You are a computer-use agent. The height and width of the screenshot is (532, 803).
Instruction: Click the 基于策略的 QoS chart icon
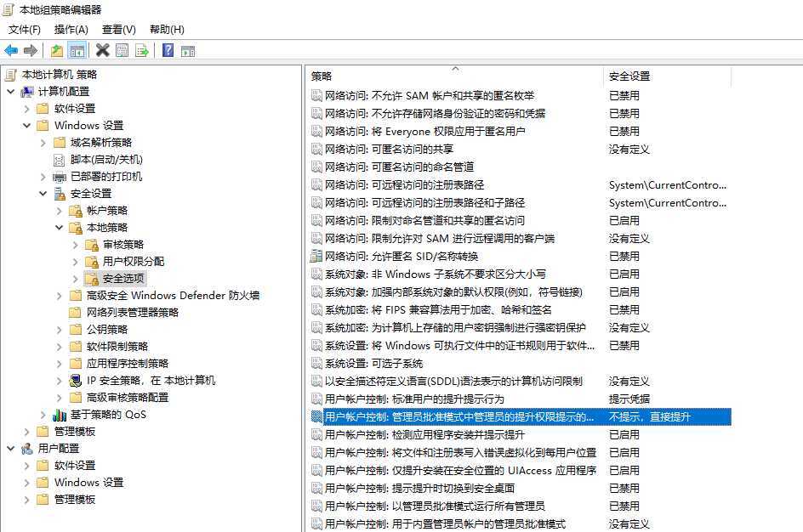coord(60,415)
